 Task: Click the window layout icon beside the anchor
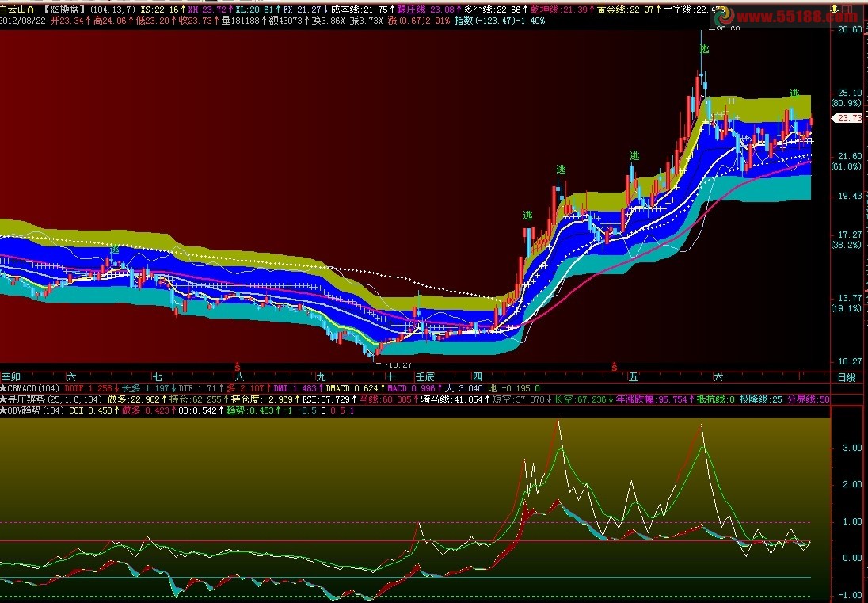[847, 10]
